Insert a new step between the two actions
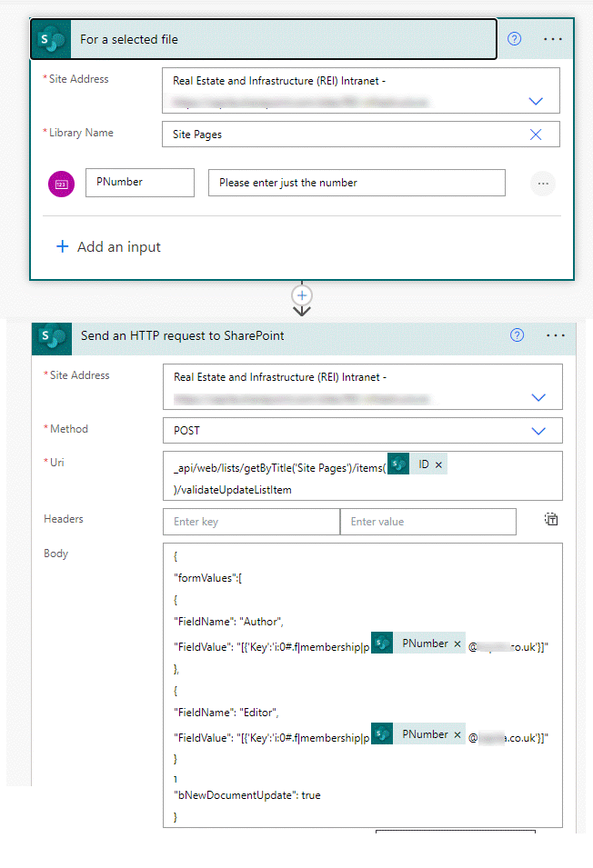Image resolution: width=593 pixels, height=868 pixels. pos(302,295)
